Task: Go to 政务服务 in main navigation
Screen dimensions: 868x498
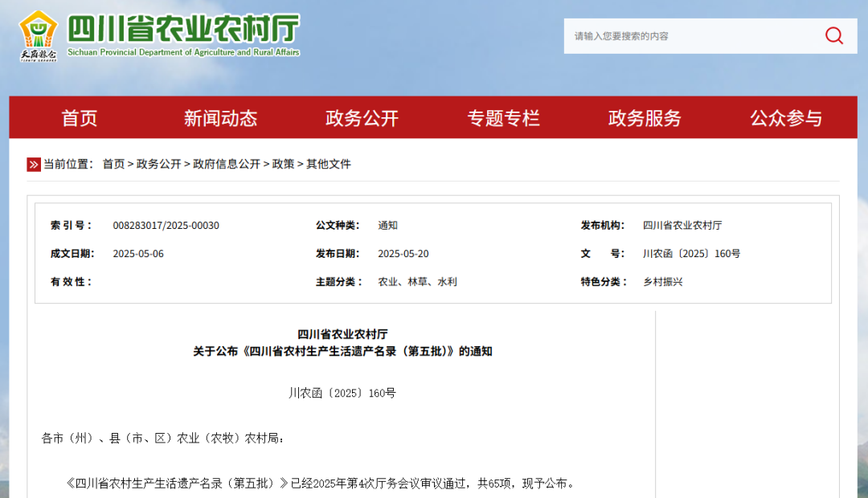Action: [x=645, y=118]
